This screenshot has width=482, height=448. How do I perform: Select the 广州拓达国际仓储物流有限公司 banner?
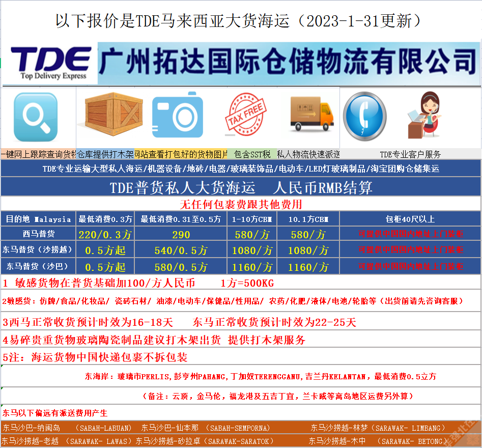[289, 63]
